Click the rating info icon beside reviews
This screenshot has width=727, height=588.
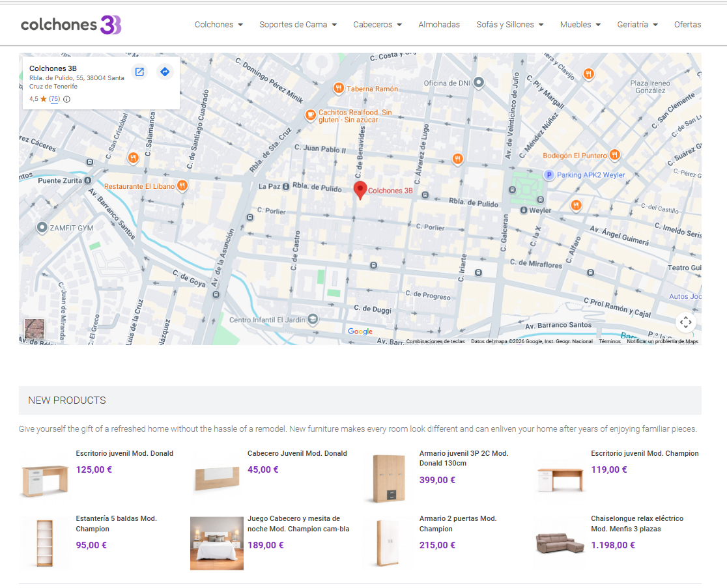(66, 99)
